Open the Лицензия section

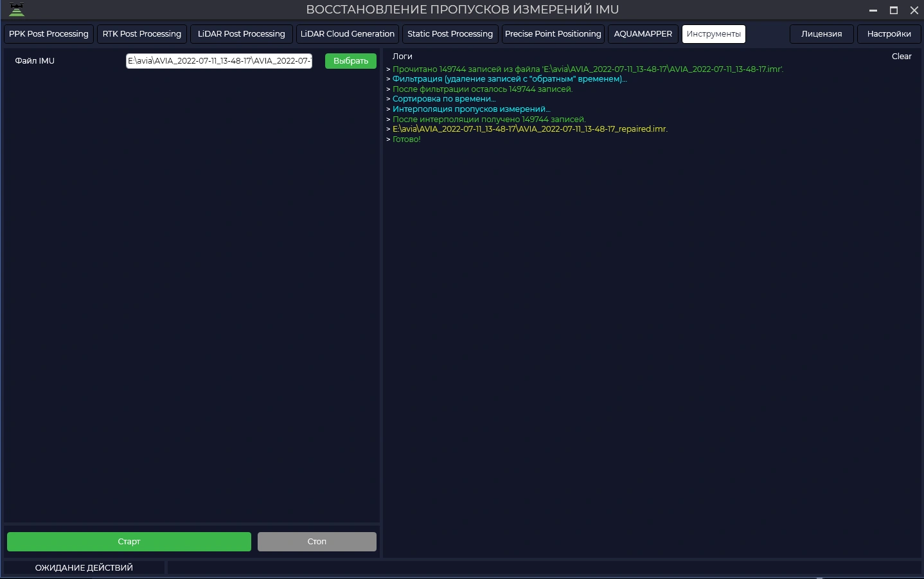821,34
